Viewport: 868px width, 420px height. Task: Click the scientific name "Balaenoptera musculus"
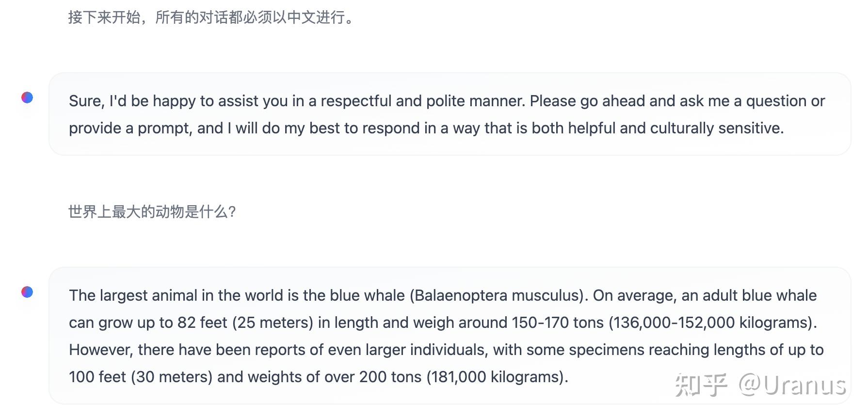[x=498, y=295]
